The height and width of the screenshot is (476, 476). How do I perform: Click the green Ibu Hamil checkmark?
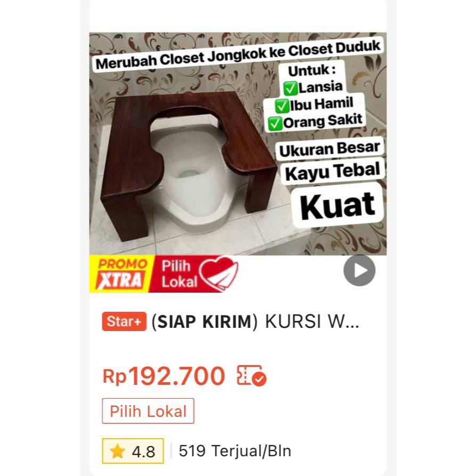[281, 106]
